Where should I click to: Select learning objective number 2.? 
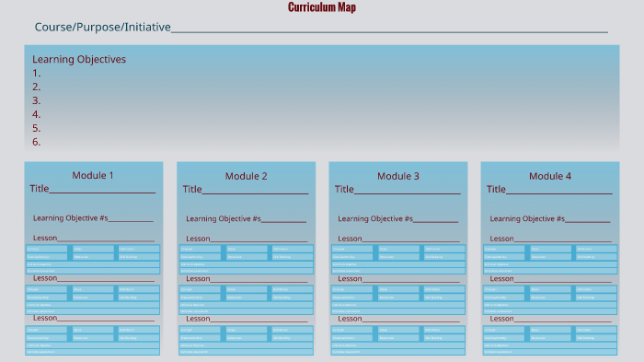[x=36, y=87]
